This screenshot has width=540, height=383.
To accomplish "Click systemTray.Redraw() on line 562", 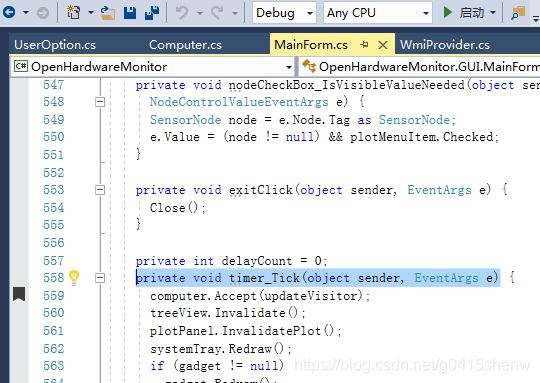I will tap(217, 349).
